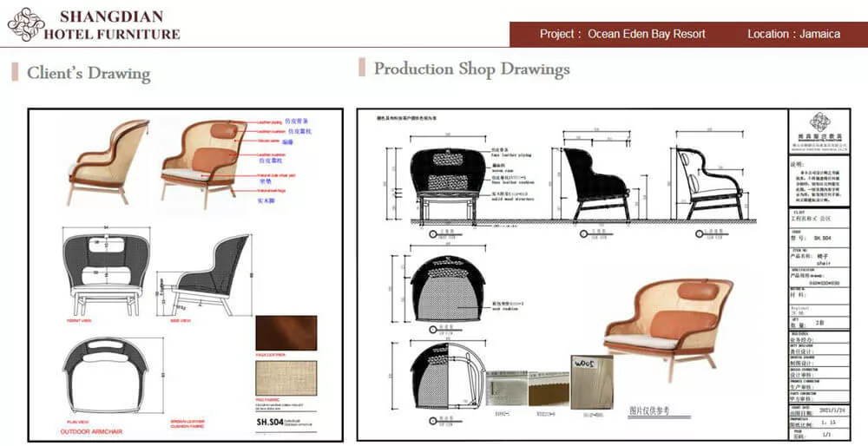Viewport: 868px width, 446px height.
Task: Click the Shangdian Hotel Furniture logo emblem
Action: [x=26, y=25]
